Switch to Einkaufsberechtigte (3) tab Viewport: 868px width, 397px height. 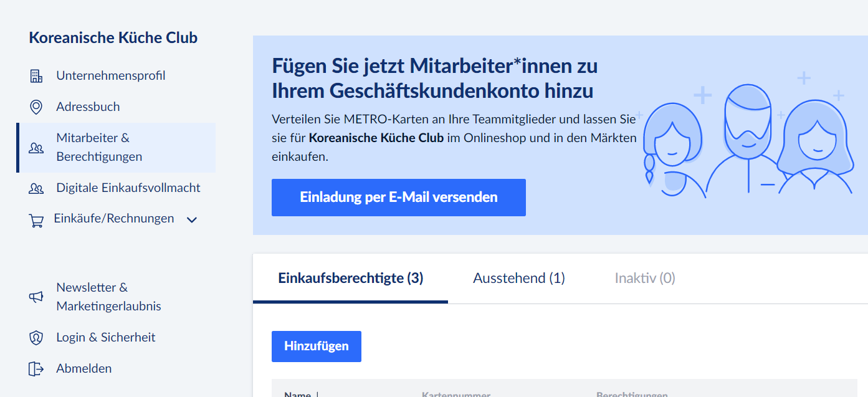(350, 278)
